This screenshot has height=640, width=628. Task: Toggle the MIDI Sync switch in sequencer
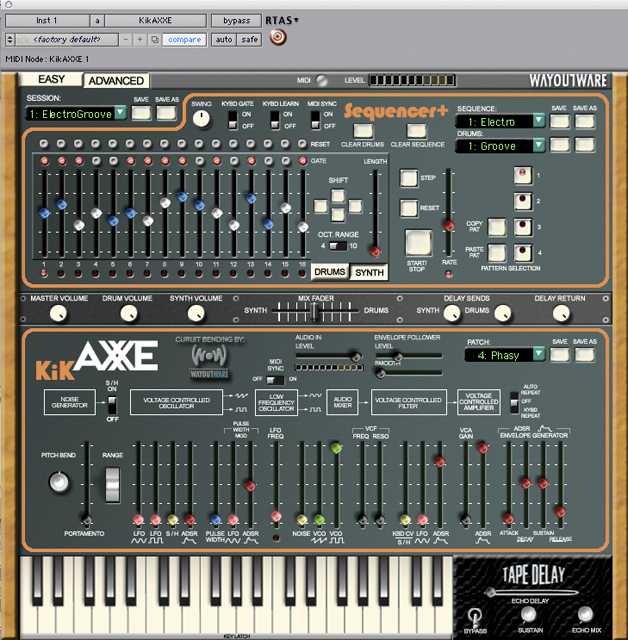(x=315, y=120)
